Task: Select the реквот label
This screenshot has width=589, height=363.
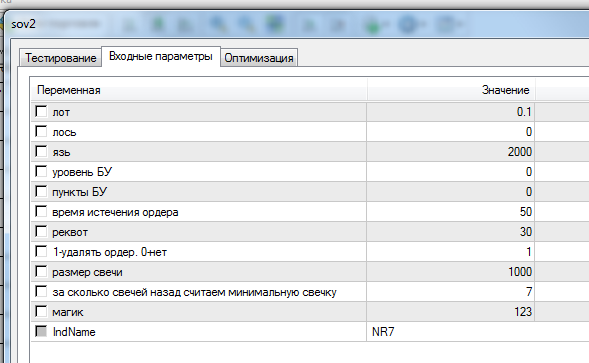Action: [x=70, y=232]
